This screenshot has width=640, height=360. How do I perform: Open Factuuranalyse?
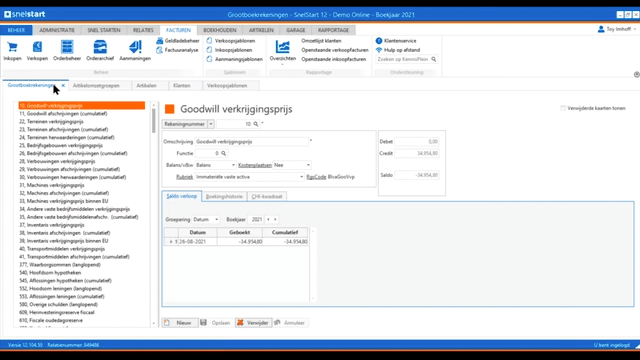coord(177,50)
